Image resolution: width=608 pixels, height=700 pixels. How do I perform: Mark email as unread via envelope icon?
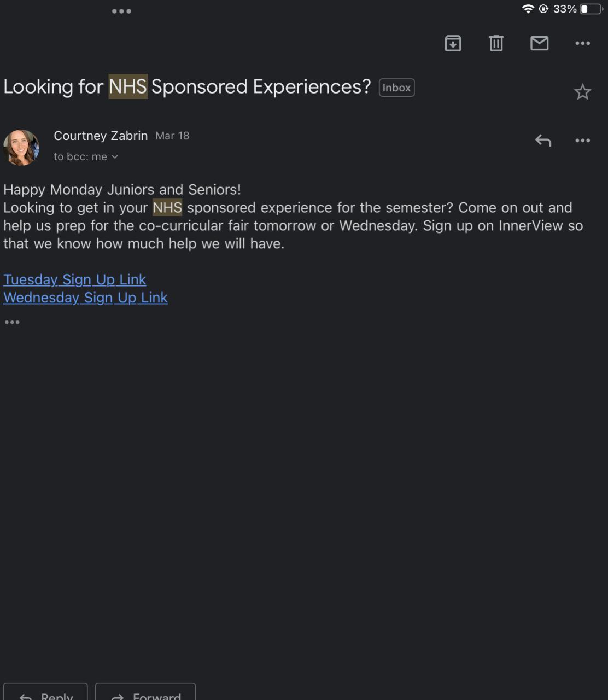tap(539, 43)
